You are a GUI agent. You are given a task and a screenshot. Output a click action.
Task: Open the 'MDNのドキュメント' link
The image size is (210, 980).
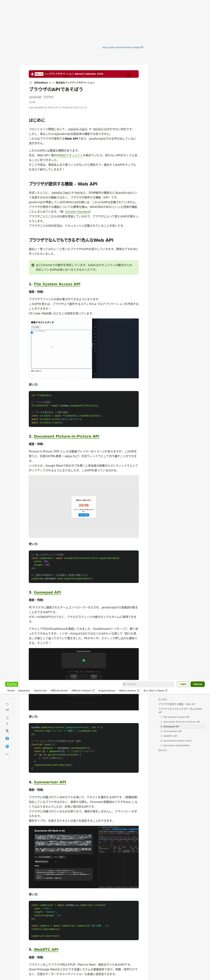(70, 155)
